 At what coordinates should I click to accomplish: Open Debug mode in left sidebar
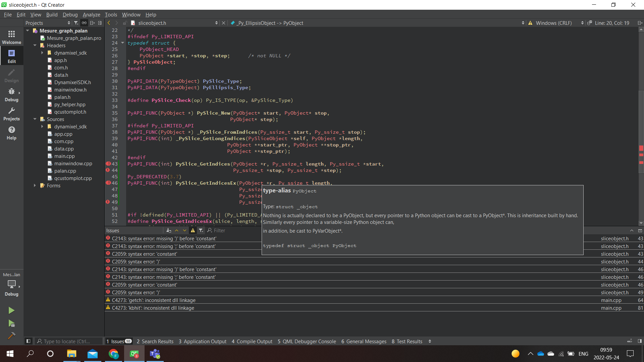tap(11, 95)
